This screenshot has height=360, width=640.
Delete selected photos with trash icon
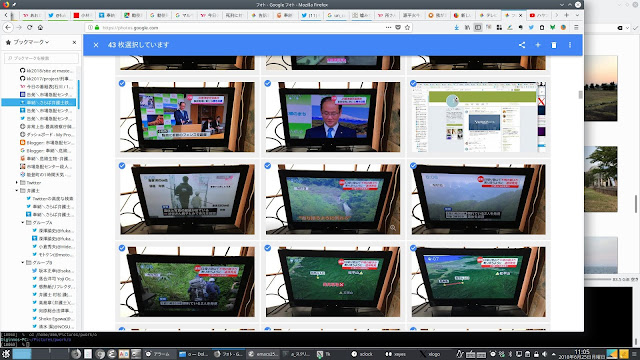coord(554,45)
